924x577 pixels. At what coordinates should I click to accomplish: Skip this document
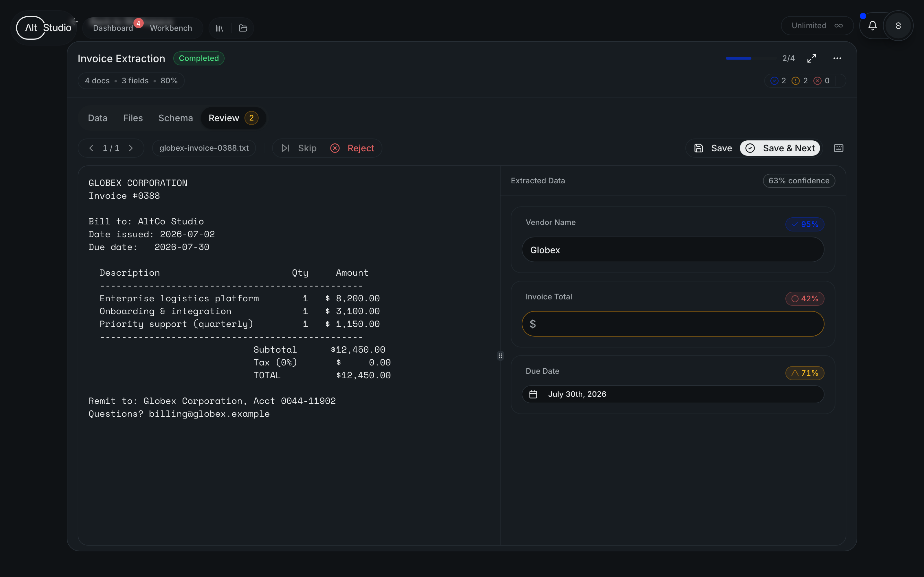click(299, 148)
